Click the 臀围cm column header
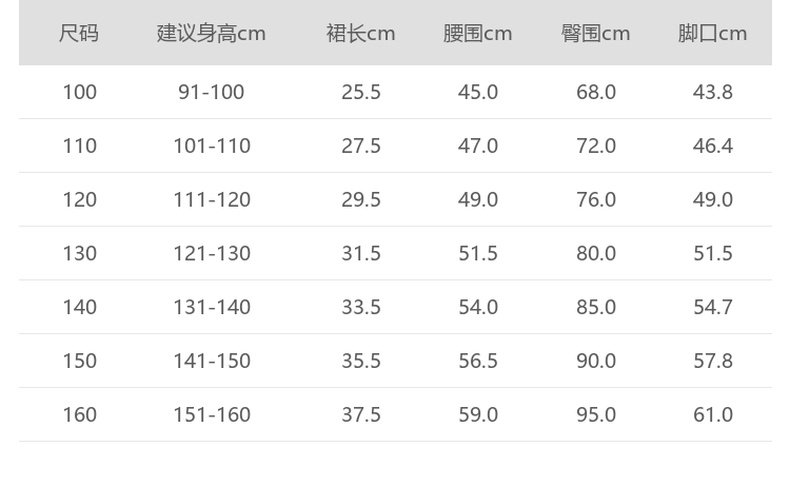The height and width of the screenshot is (485, 790). click(596, 33)
